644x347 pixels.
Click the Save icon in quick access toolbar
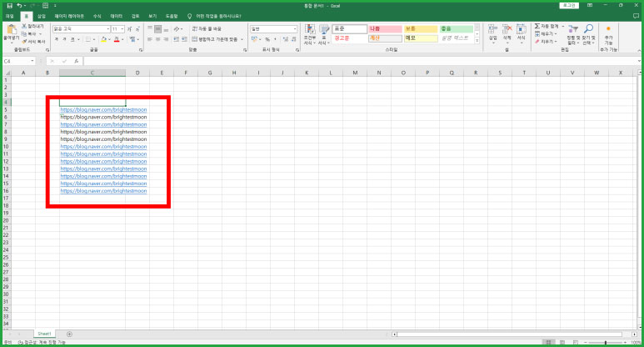tap(10, 6)
